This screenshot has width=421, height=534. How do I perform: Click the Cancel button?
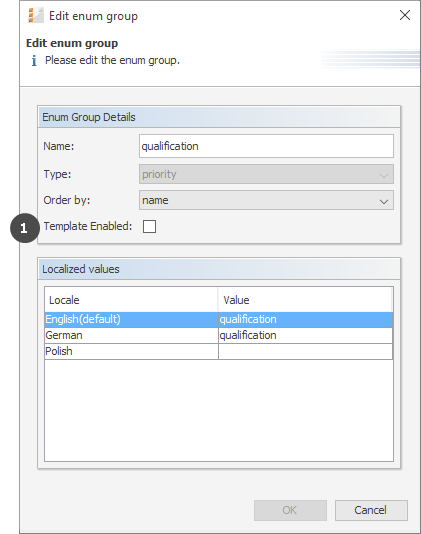click(x=371, y=510)
